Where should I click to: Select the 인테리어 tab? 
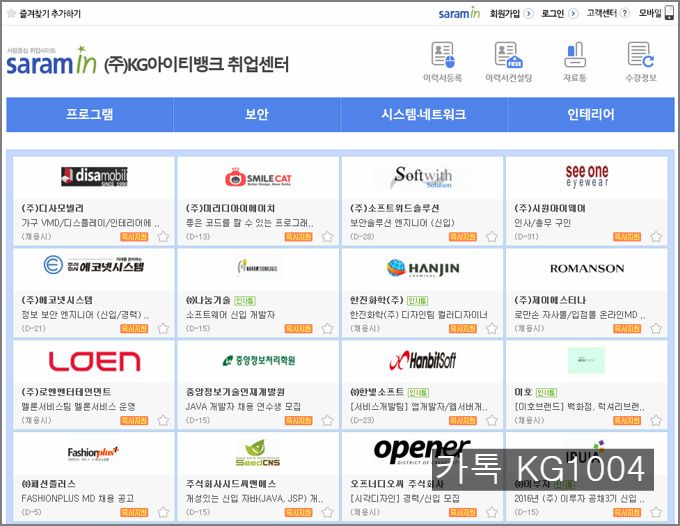[x=591, y=114]
